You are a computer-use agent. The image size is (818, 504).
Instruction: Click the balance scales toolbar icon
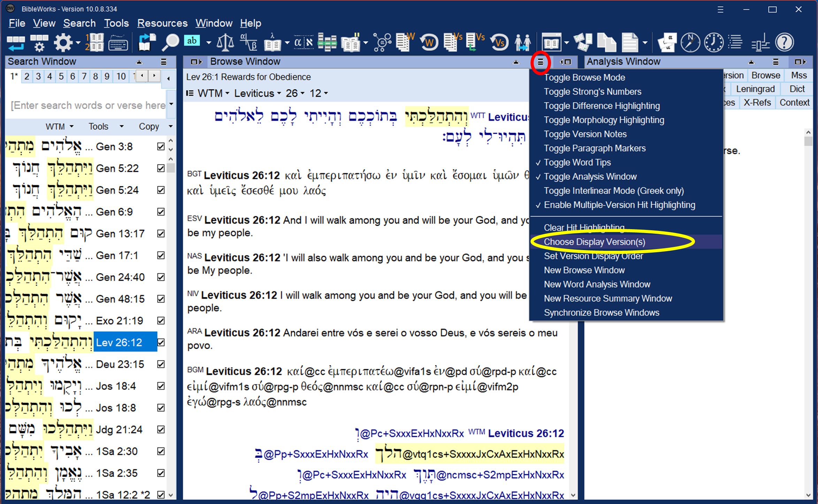pos(225,42)
